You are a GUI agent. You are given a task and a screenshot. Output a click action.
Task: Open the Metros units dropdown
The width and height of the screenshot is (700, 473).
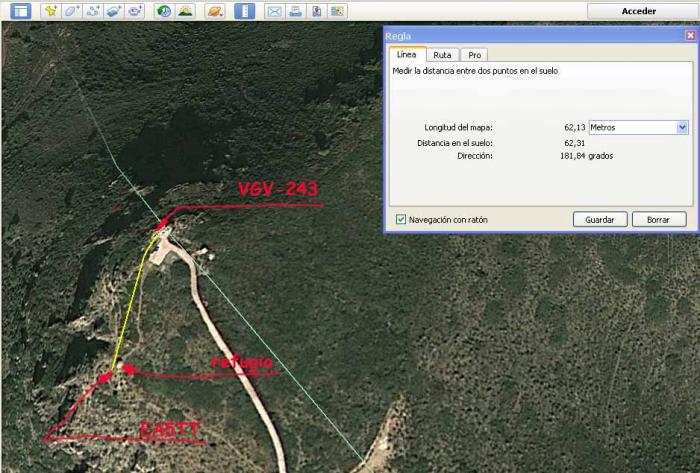click(x=638, y=128)
